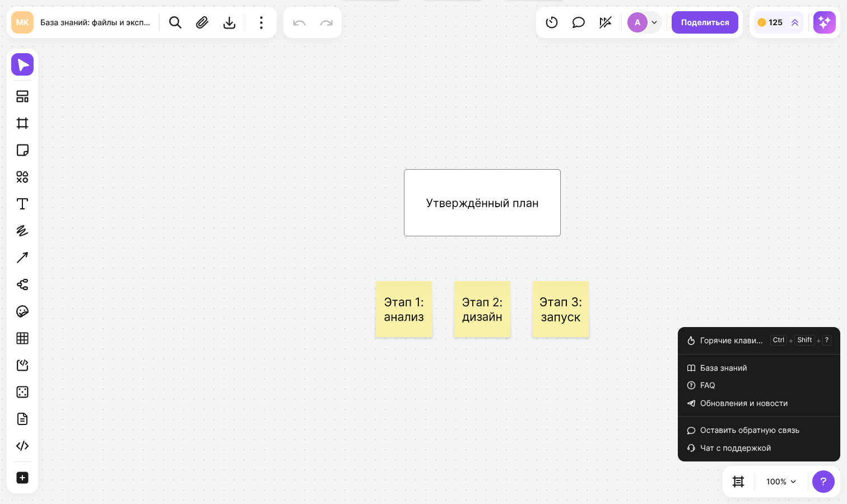Select the sticky note tool
This screenshot has height=504, width=847.
click(x=22, y=150)
